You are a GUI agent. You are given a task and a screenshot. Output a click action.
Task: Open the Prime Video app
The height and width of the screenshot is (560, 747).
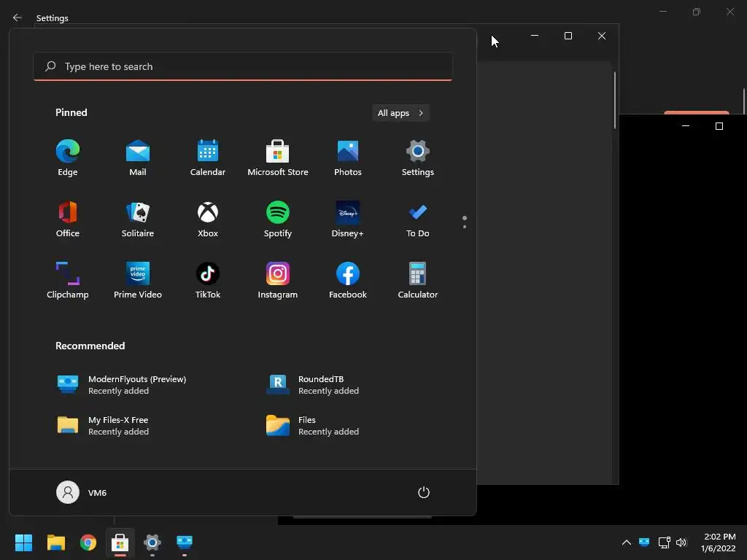click(138, 281)
